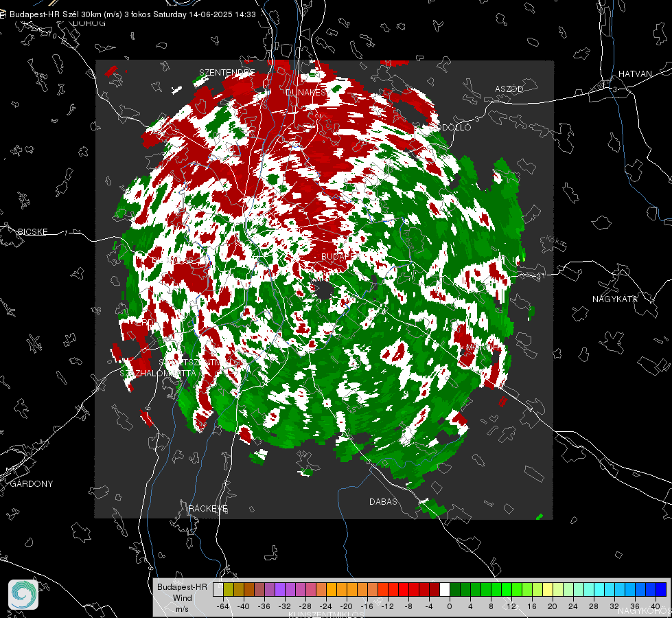Viewport: 672px width, 618px height.
Task: Click the NAGYKATA town label
Action: point(615,299)
